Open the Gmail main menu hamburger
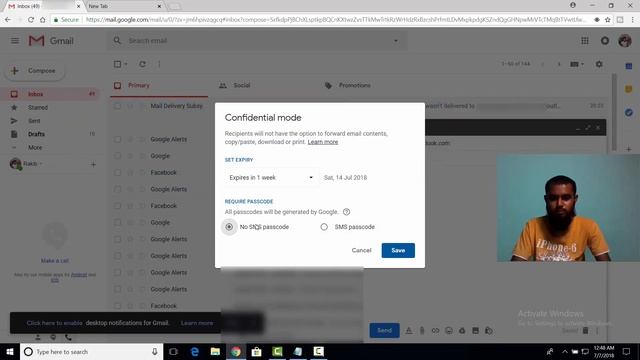This screenshot has width=640, height=360. pos(15,41)
